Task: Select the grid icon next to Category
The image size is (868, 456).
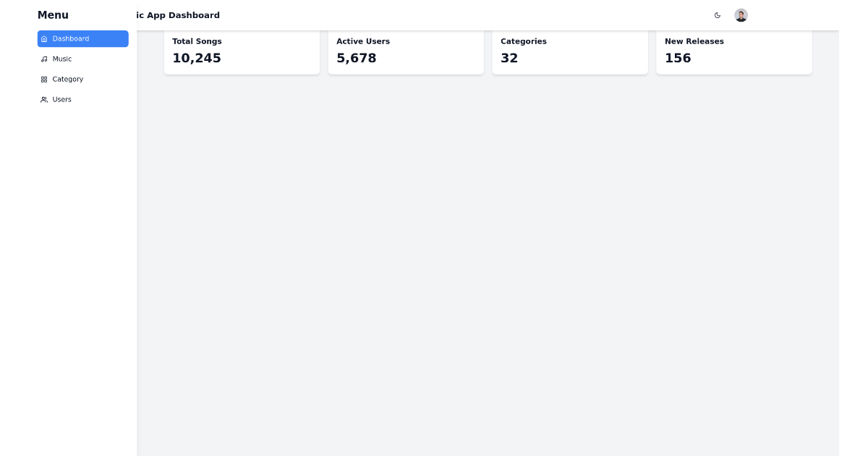Action: pos(43,79)
